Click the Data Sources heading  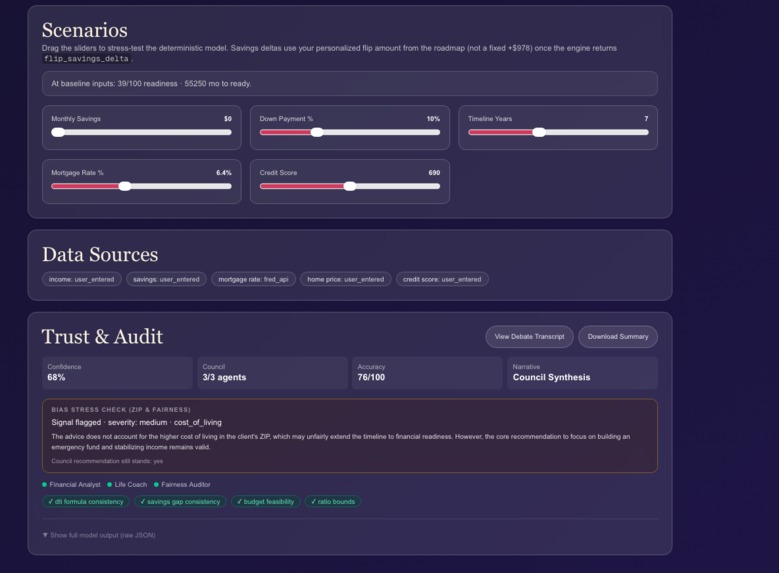click(100, 254)
